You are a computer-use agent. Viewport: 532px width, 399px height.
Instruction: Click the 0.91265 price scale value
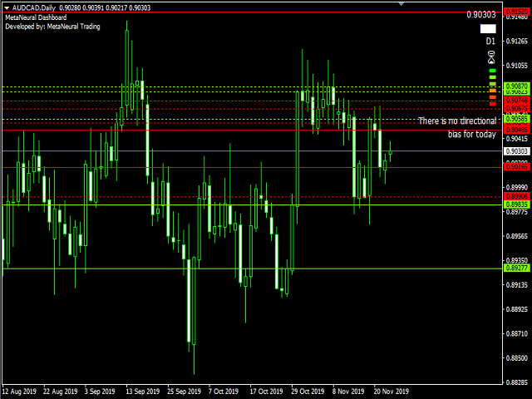517,41
